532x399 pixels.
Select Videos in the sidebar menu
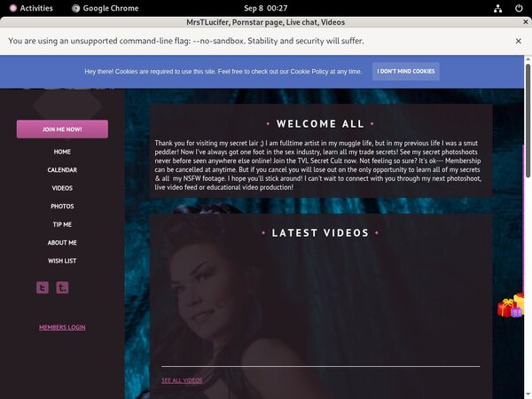62,188
